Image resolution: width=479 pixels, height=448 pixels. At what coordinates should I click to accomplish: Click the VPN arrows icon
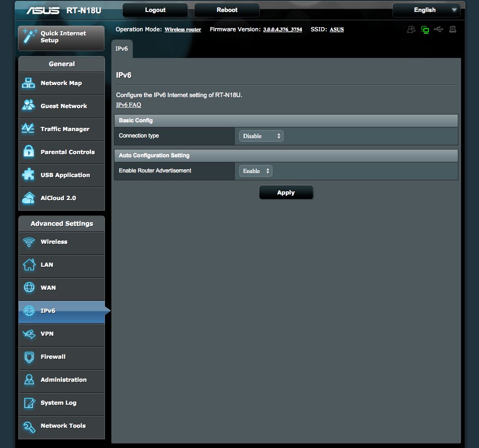[29, 334]
